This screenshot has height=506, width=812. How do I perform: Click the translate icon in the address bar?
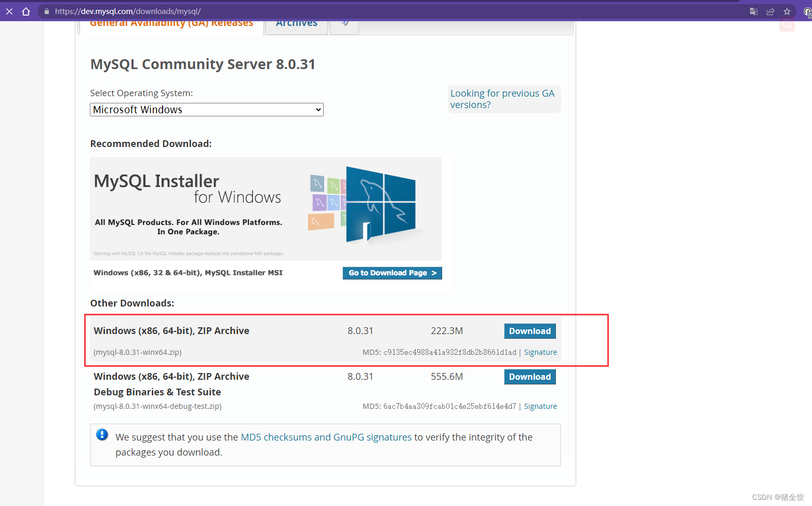tap(753, 11)
